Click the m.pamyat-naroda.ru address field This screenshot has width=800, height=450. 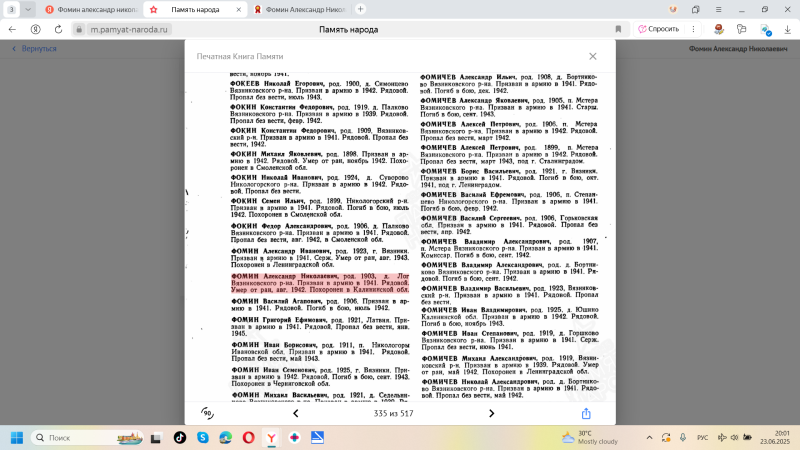click(129, 30)
